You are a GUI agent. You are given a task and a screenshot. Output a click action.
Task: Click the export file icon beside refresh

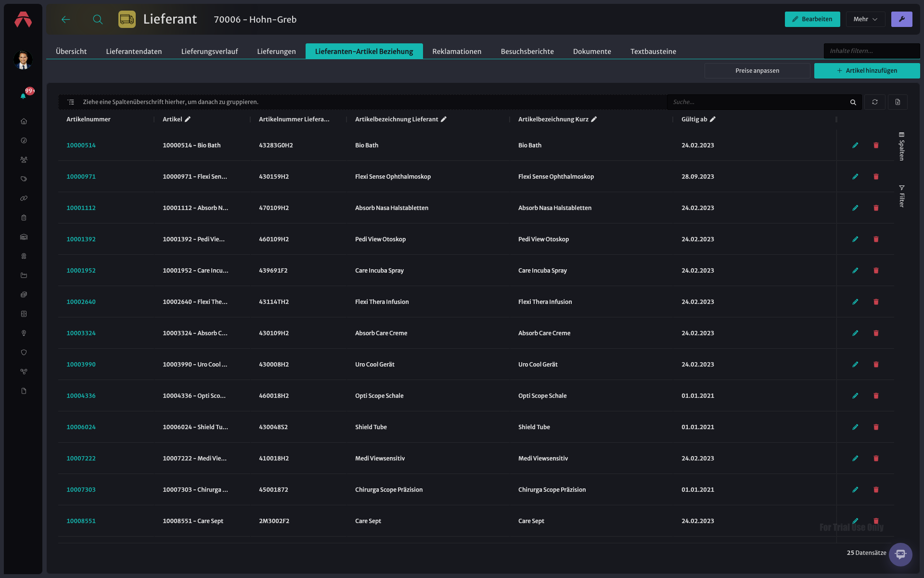click(x=898, y=102)
